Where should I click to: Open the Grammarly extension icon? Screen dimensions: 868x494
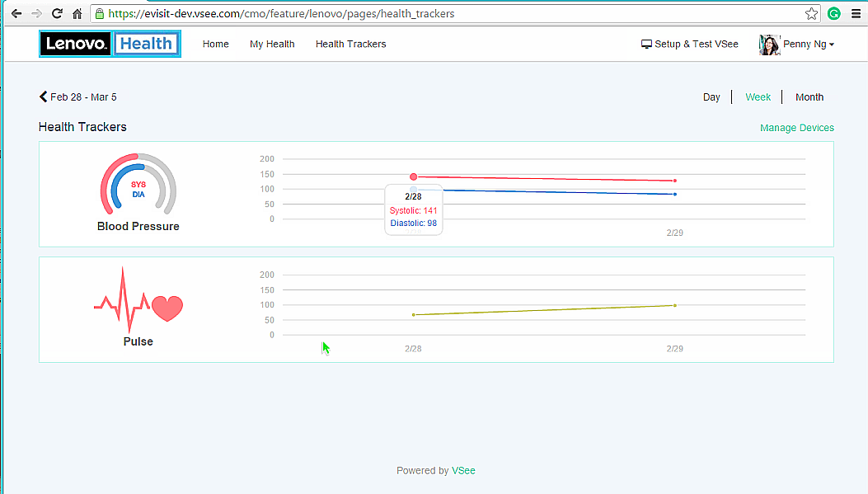pos(833,13)
